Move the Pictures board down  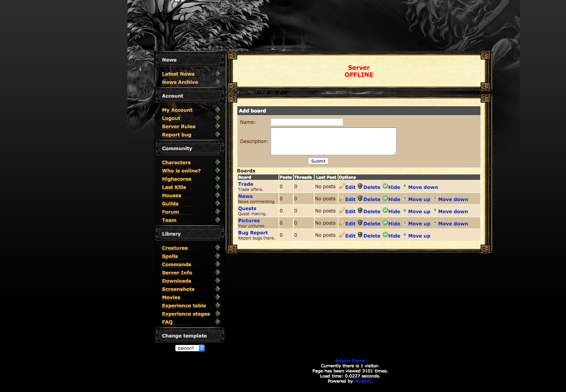[453, 223]
